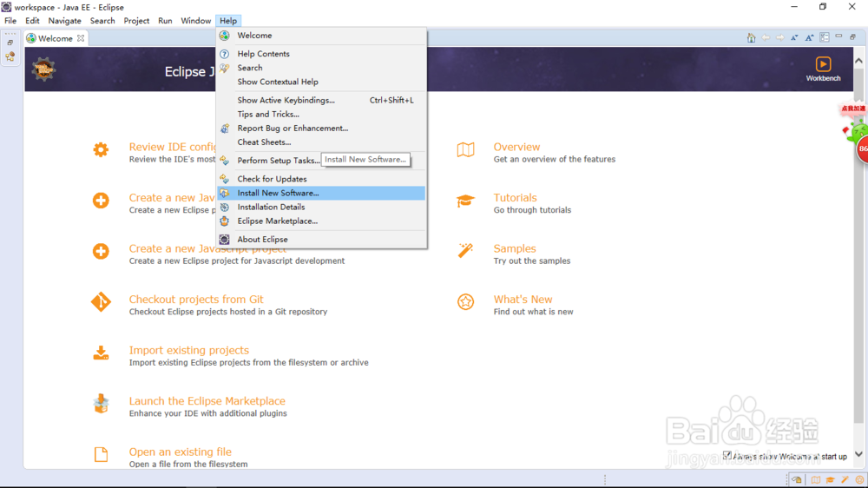The width and height of the screenshot is (868, 488).
Task: Click the download icon for Import existing projects
Action: pos(101,353)
